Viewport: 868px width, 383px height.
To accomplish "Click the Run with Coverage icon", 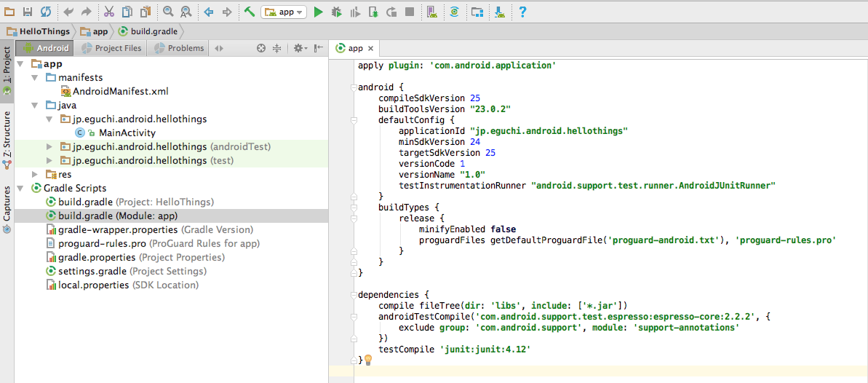I will coord(355,12).
